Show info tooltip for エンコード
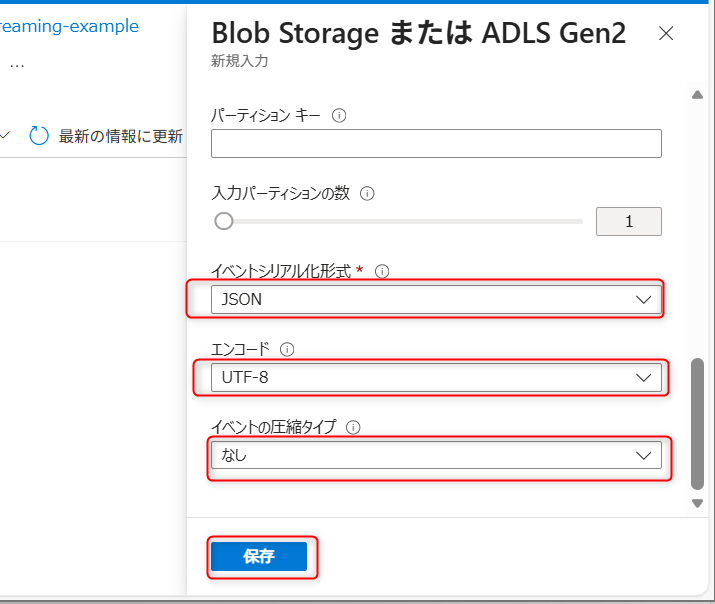 [287, 349]
